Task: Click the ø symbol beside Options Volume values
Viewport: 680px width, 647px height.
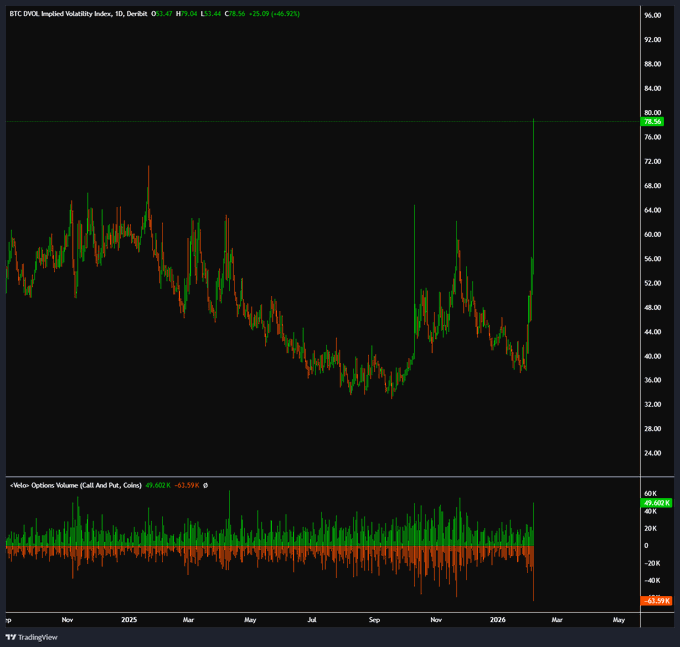Action: [x=206, y=486]
